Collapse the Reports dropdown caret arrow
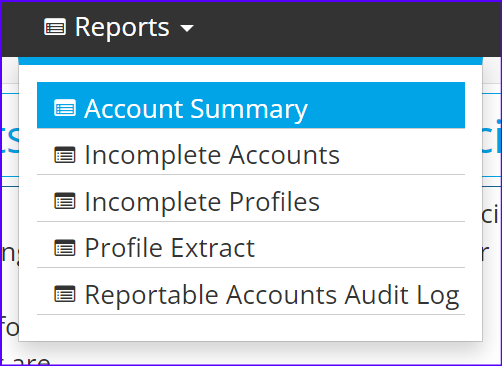The width and height of the screenshot is (502, 366). point(187,29)
